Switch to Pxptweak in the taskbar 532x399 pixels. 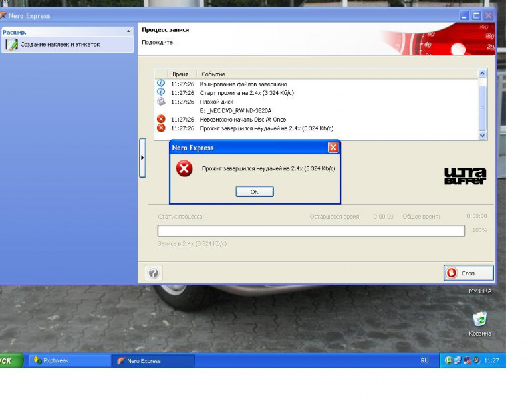coord(70,360)
